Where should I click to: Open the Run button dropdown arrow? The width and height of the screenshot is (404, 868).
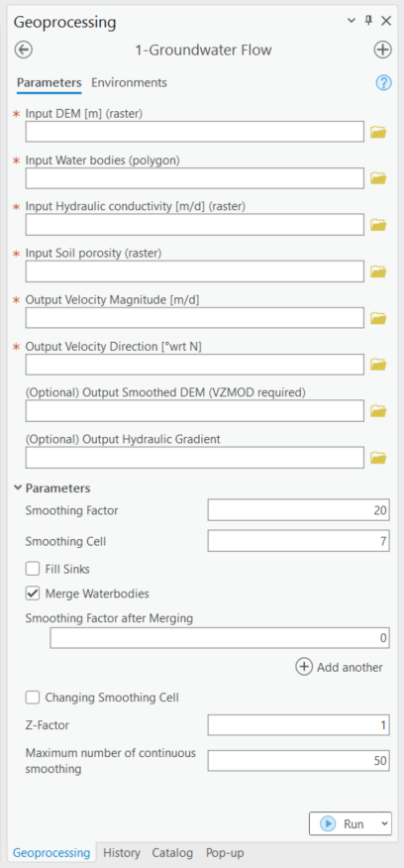[x=384, y=823]
